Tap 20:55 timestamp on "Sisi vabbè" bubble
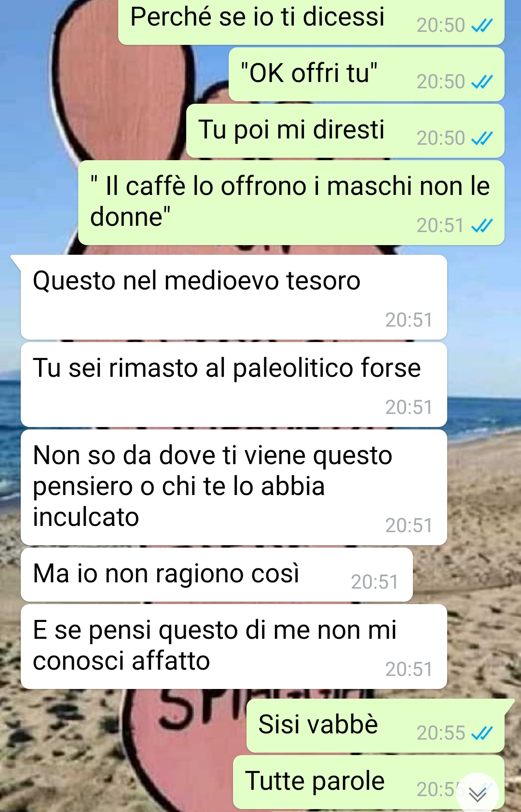The width and height of the screenshot is (521, 812). [x=440, y=733]
